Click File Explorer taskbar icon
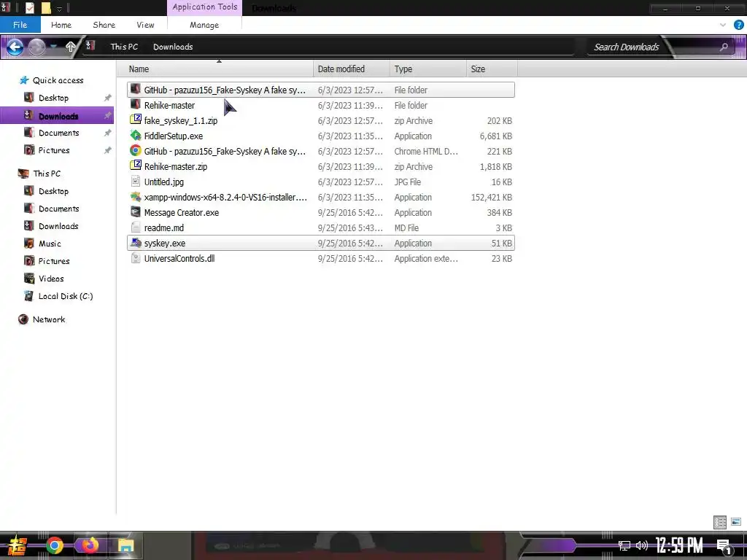The height and width of the screenshot is (560, 747). tap(125, 545)
